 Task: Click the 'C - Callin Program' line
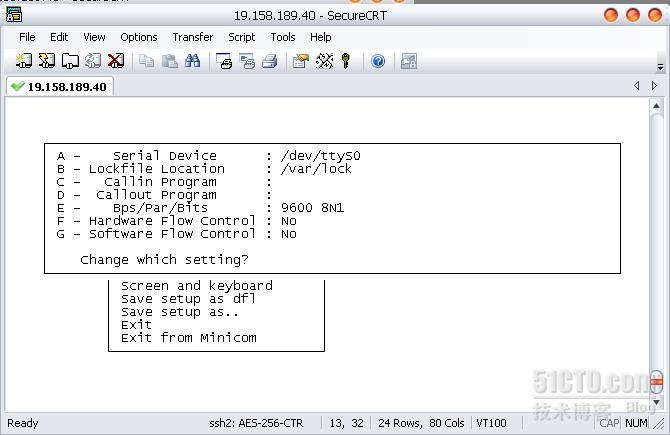pyautogui.click(x=165, y=182)
